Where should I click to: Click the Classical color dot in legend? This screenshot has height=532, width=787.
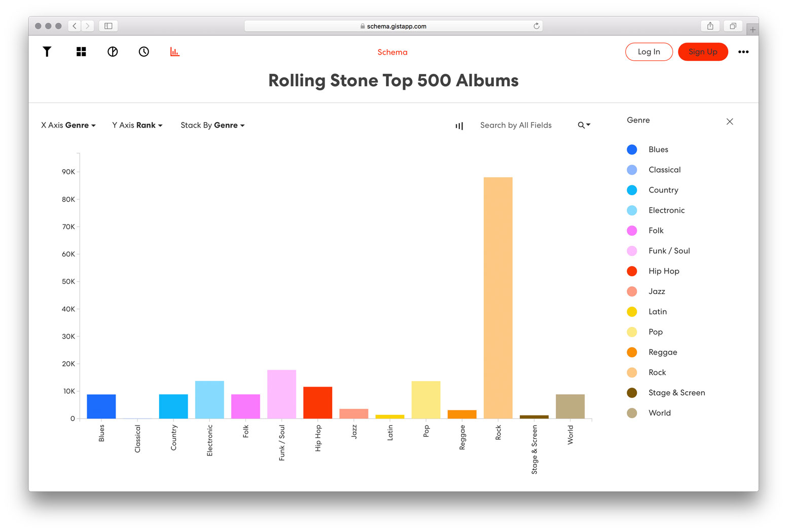(632, 170)
